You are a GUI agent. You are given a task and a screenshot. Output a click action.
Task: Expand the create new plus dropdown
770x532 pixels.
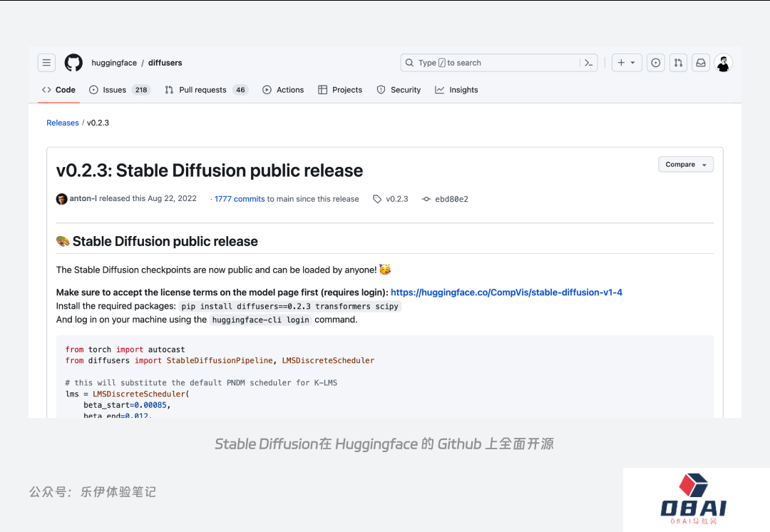(627, 63)
